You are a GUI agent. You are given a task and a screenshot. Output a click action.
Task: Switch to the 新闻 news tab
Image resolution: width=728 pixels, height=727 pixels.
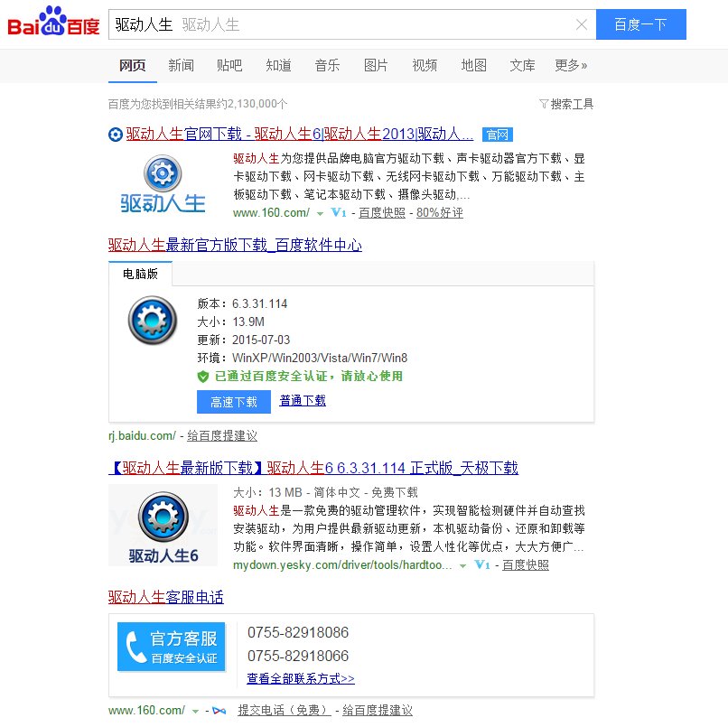(182, 65)
